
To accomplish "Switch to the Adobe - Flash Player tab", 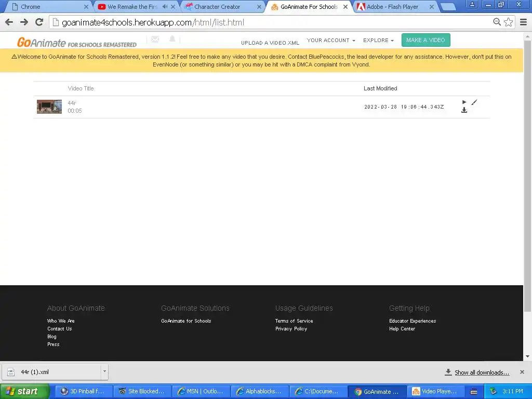I will pyautogui.click(x=393, y=6).
